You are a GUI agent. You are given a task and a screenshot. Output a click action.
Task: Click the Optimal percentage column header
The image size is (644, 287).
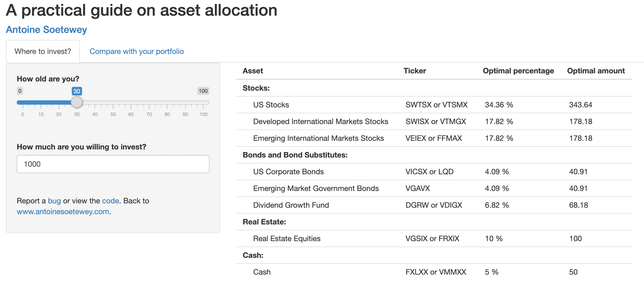point(518,71)
